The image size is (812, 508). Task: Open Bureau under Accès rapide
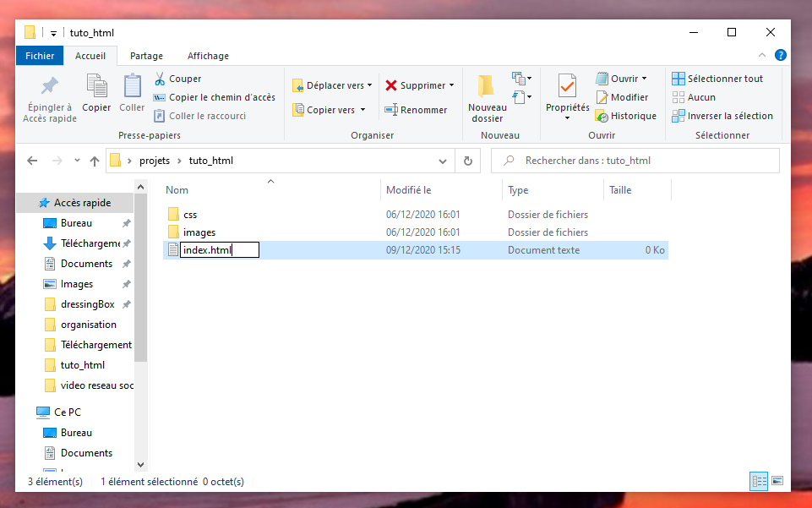coord(76,223)
